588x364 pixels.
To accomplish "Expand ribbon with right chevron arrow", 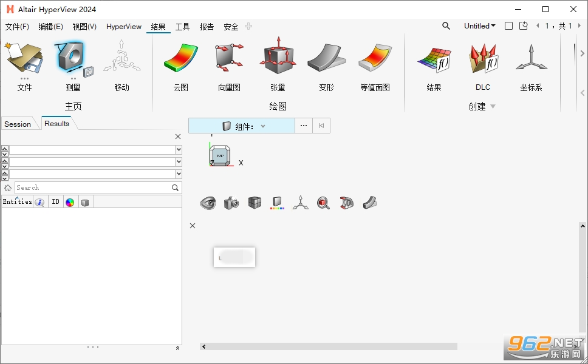I will coord(583,53).
